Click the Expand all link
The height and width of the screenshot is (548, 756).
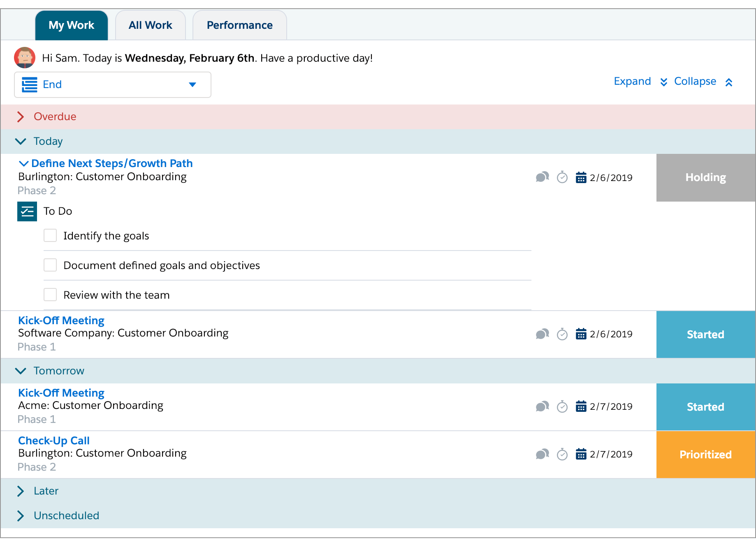(x=640, y=81)
